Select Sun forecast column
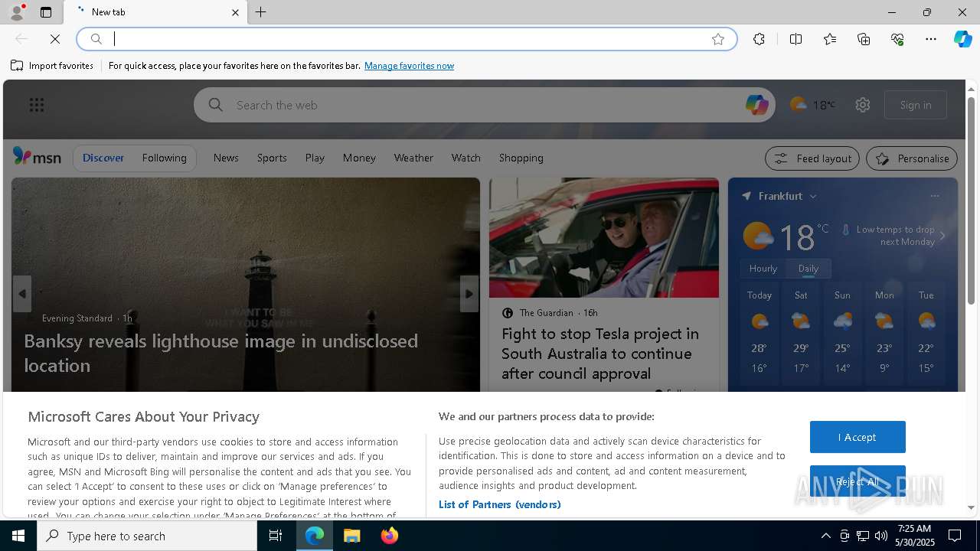 pos(842,334)
